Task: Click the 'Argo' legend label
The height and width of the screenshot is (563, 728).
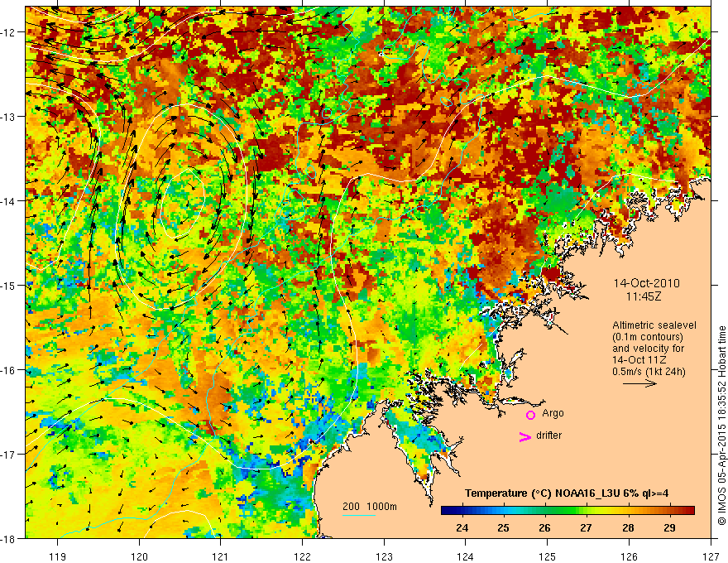Action: click(x=553, y=413)
